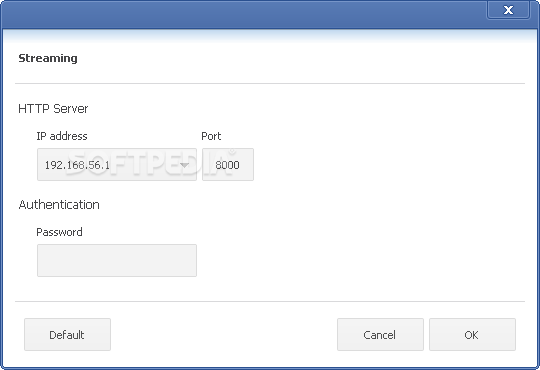Cancel the streaming settings changes

[380, 335]
